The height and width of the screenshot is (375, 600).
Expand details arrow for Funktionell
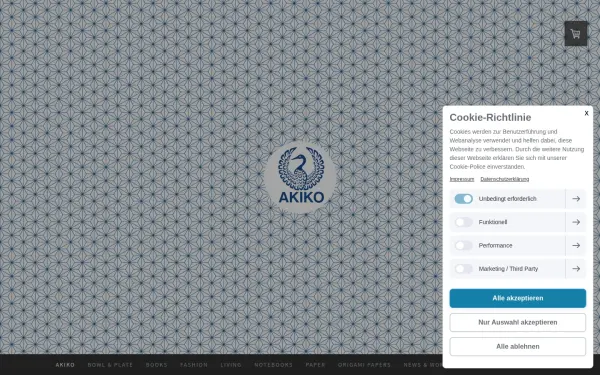(576, 222)
